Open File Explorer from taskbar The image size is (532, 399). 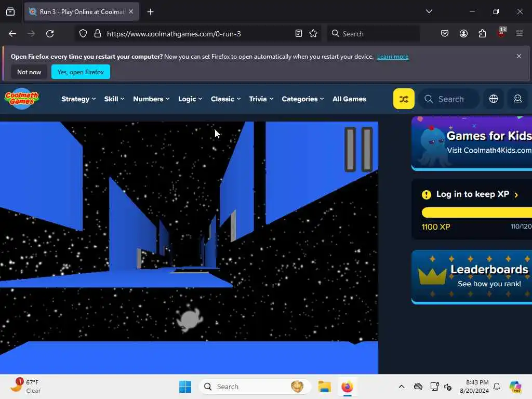tap(324, 387)
